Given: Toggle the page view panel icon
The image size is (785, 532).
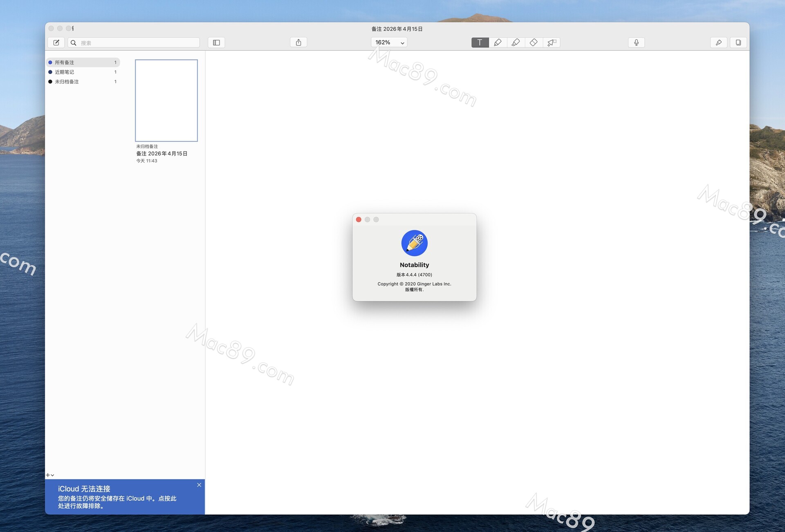Looking at the screenshot, I should 738,42.
